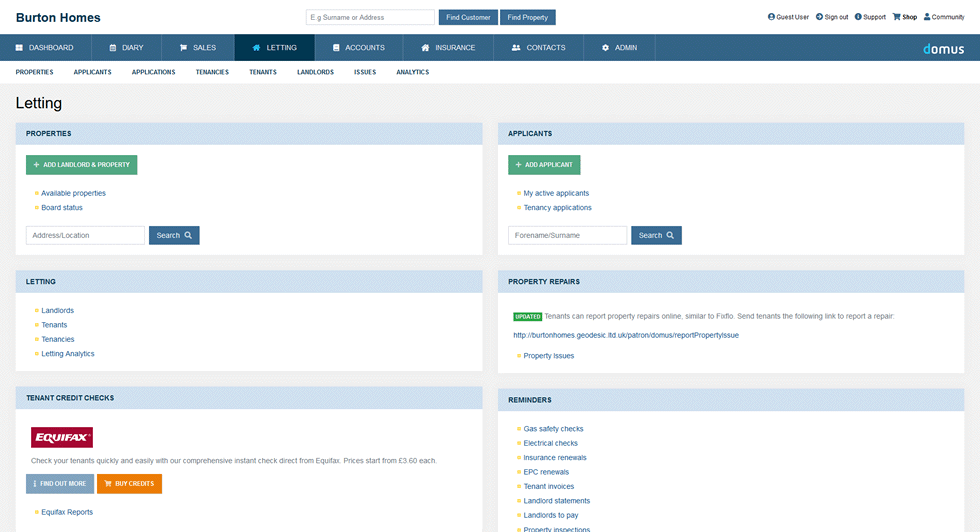Open Board status link
The height and width of the screenshot is (532, 980).
coord(62,208)
